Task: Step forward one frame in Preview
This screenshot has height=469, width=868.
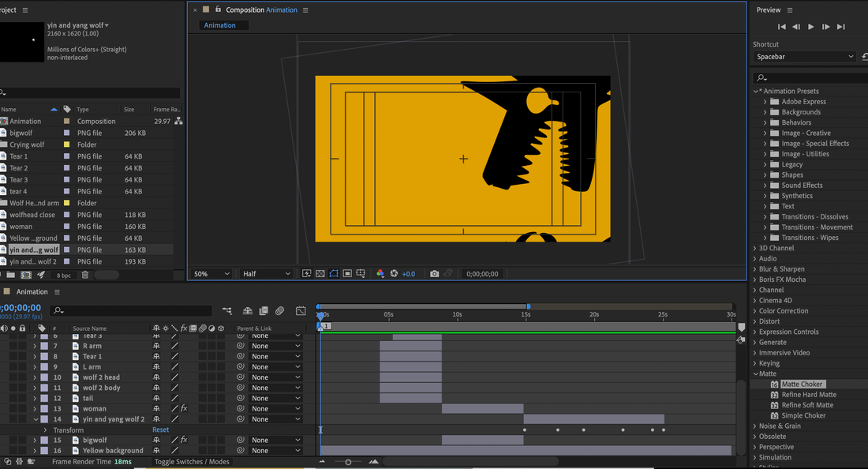Action: [x=825, y=27]
